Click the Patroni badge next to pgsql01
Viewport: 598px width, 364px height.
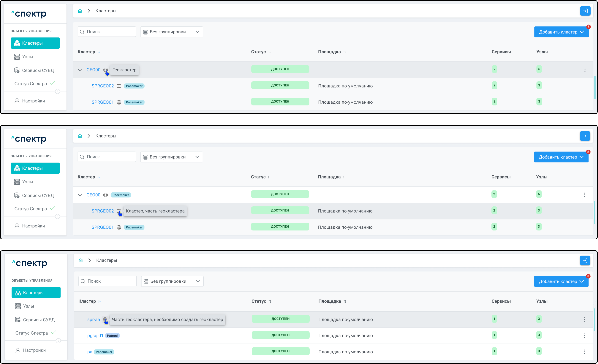(112, 336)
